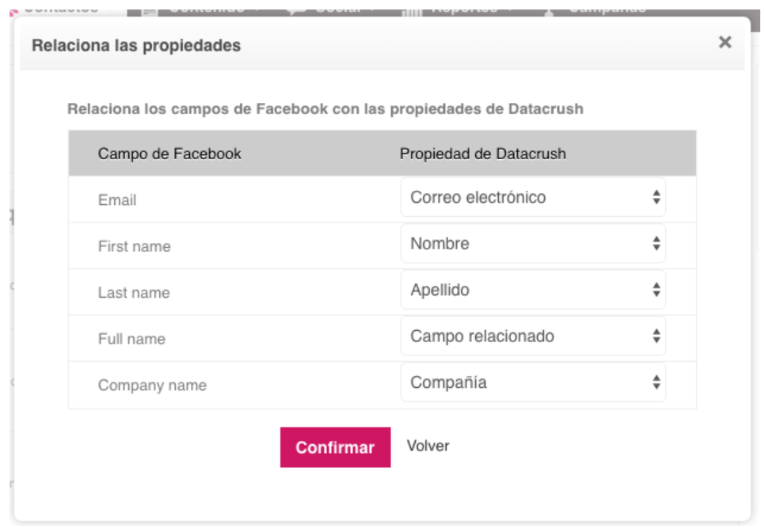Click the Confirmar button
This screenshot has width=765, height=532.
(335, 447)
